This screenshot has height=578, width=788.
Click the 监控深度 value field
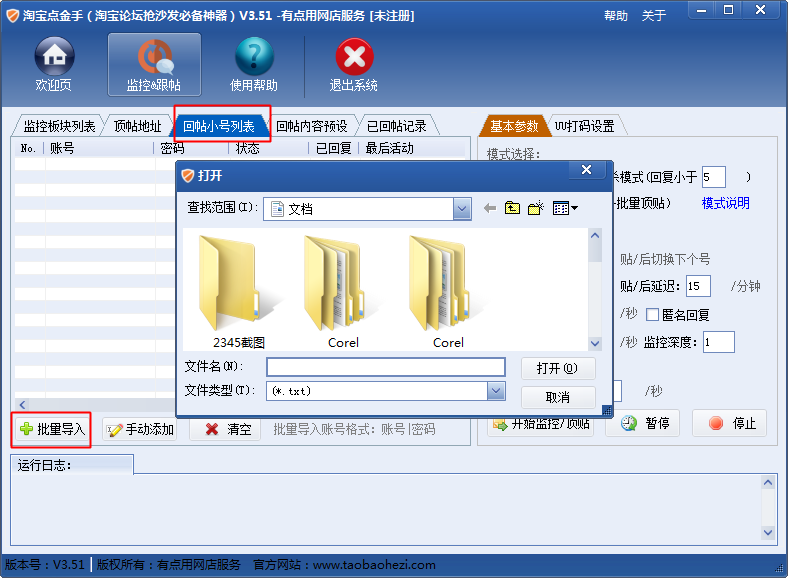coord(719,342)
